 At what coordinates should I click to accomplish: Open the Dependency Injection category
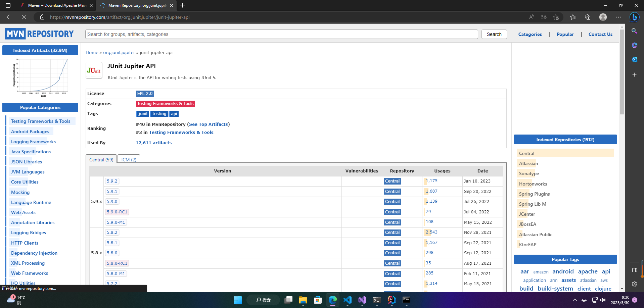click(34, 253)
